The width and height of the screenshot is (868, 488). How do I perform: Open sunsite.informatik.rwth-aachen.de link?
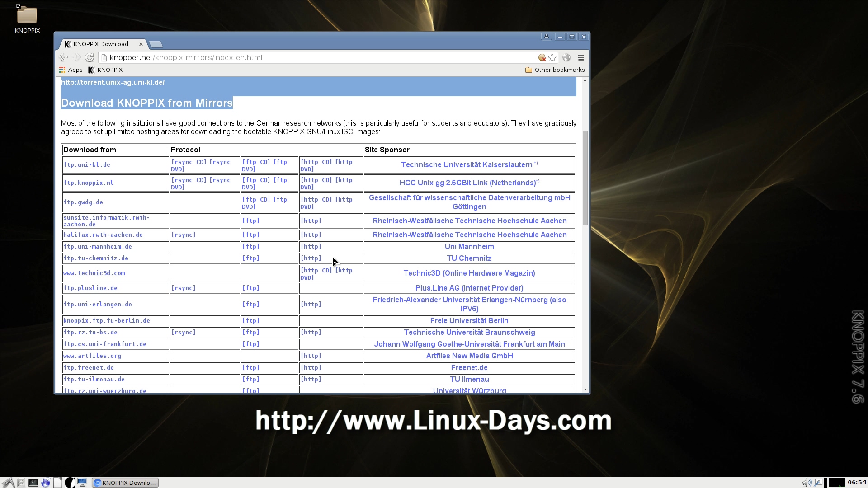tap(106, 221)
